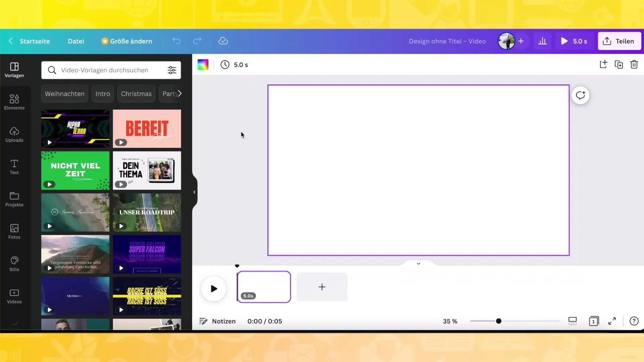Click the Stile panel label
The width and height of the screenshot is (644, 362).
(x=14, y=269)
